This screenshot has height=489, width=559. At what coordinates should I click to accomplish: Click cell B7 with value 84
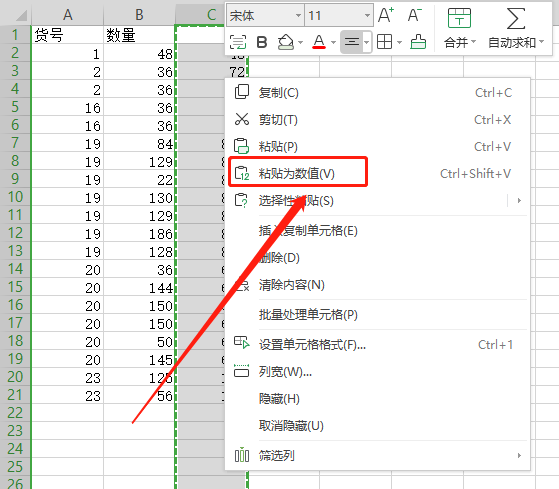coord(139,143)
